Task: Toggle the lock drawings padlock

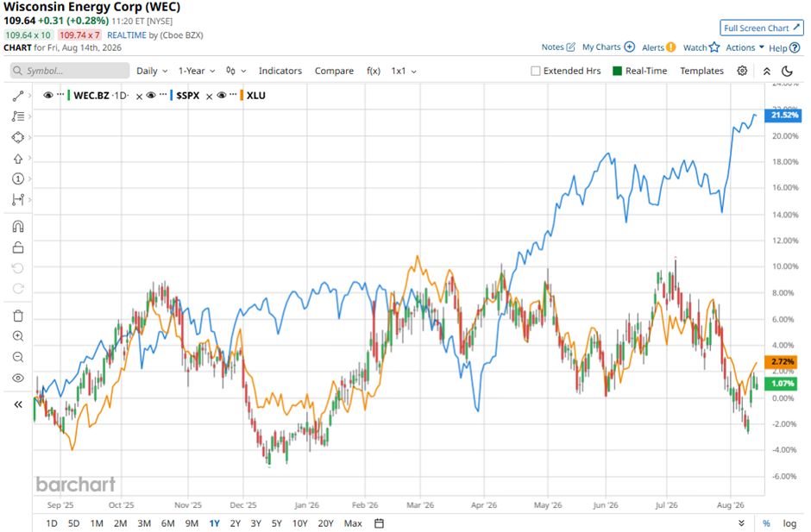Action: point(18,247)
